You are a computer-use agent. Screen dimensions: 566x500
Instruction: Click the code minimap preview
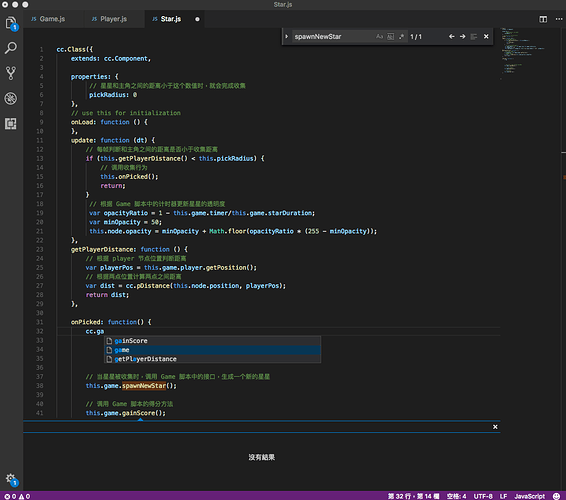click(522, 53)
